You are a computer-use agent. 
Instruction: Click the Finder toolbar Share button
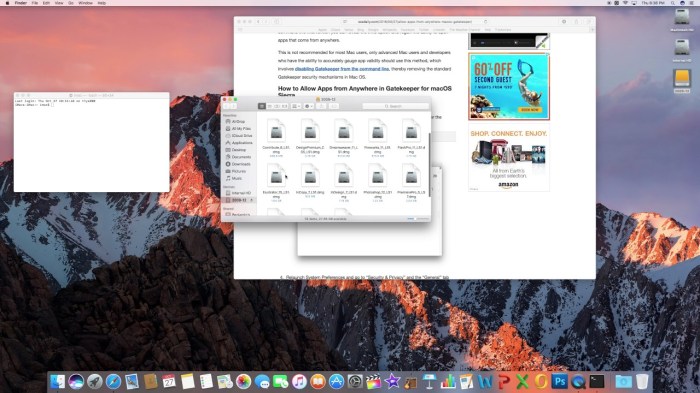coord(321,106)
